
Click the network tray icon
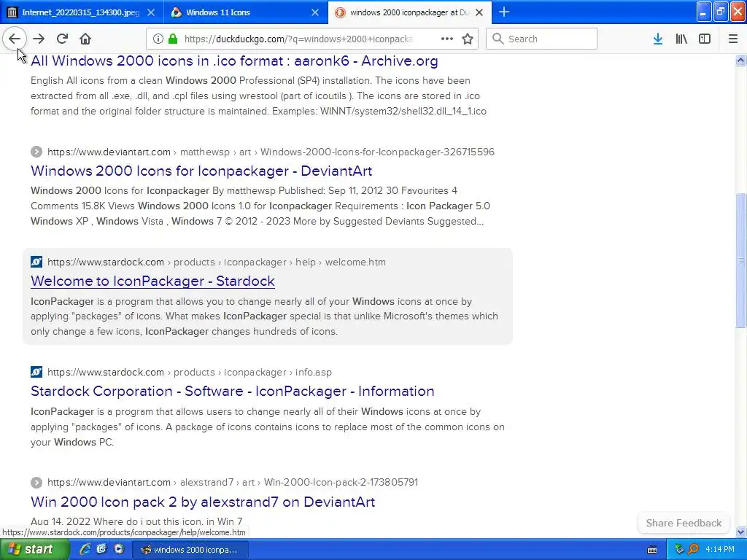coord(679,550)
